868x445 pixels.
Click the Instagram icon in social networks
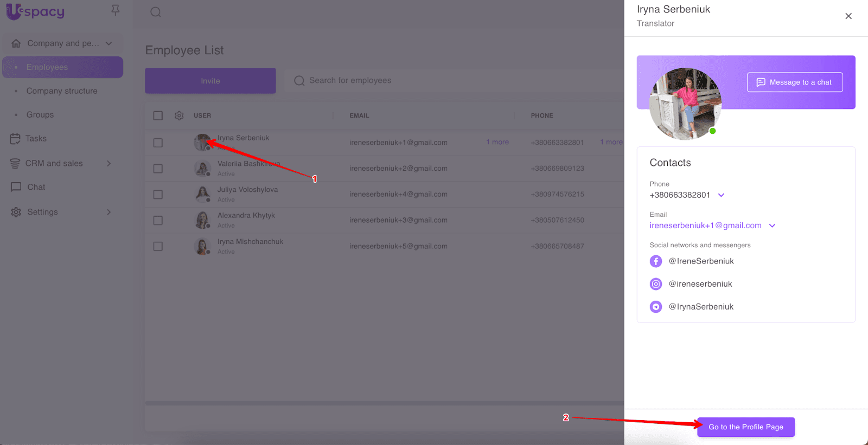tap(656, 284)
